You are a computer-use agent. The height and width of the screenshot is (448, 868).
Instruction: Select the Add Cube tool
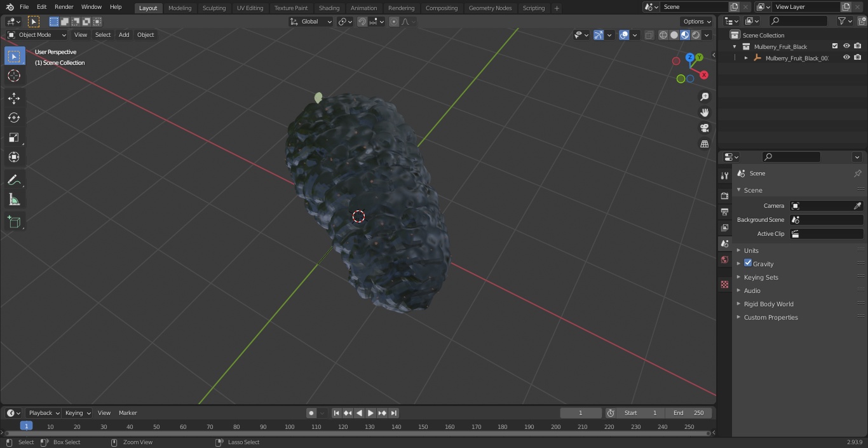pyautogui.click(x=14, y=222)
